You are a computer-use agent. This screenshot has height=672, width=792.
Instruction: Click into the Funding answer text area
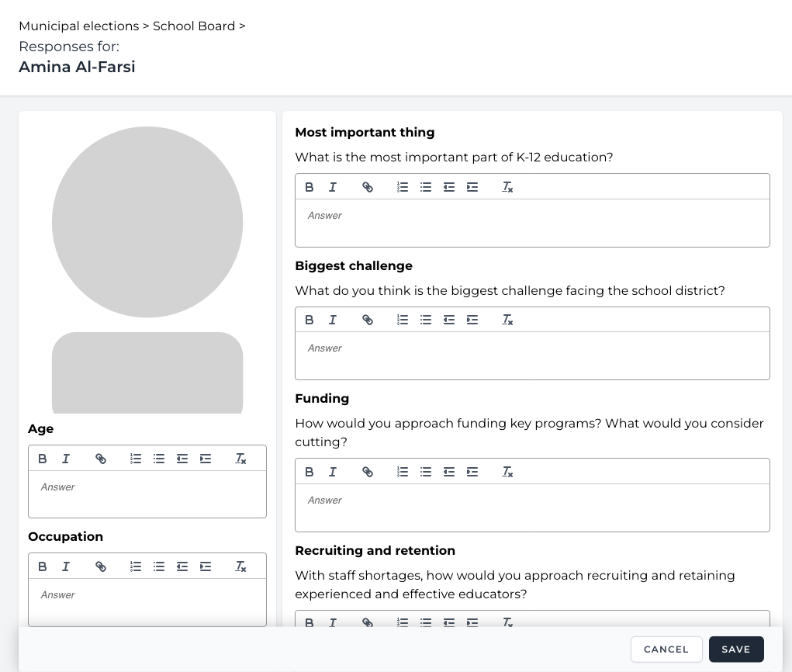point(532,507)
